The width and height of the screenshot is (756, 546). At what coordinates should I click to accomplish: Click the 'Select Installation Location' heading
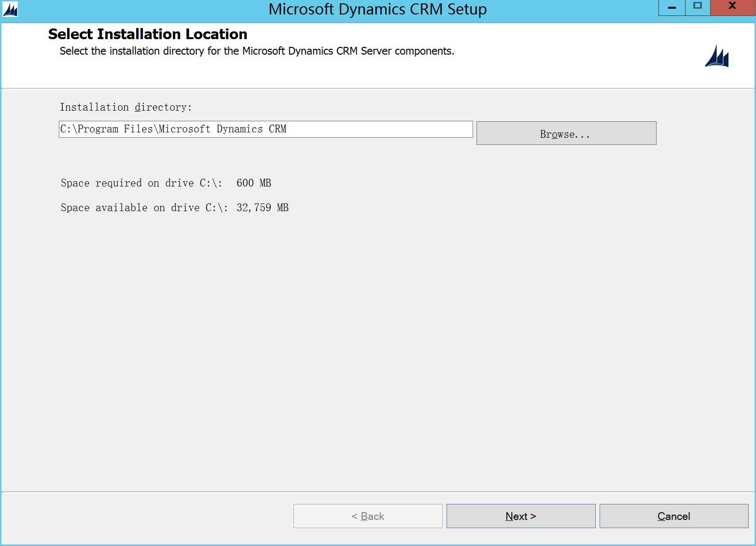(x=148, y=34)
